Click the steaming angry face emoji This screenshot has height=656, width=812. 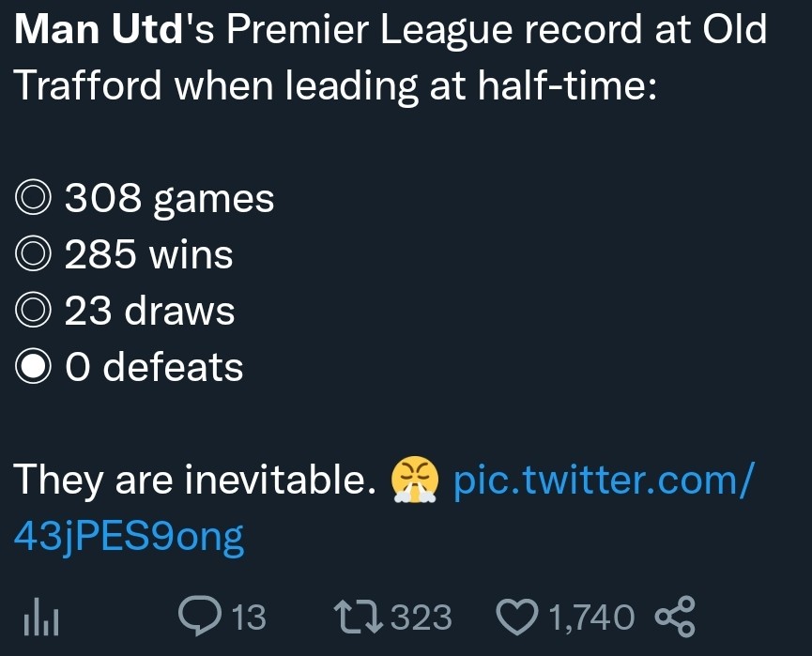415,481
